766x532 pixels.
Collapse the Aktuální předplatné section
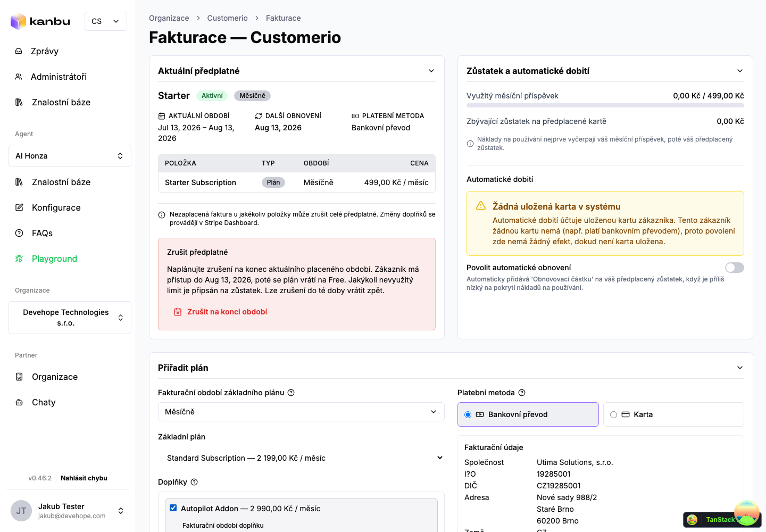[431, 71]
